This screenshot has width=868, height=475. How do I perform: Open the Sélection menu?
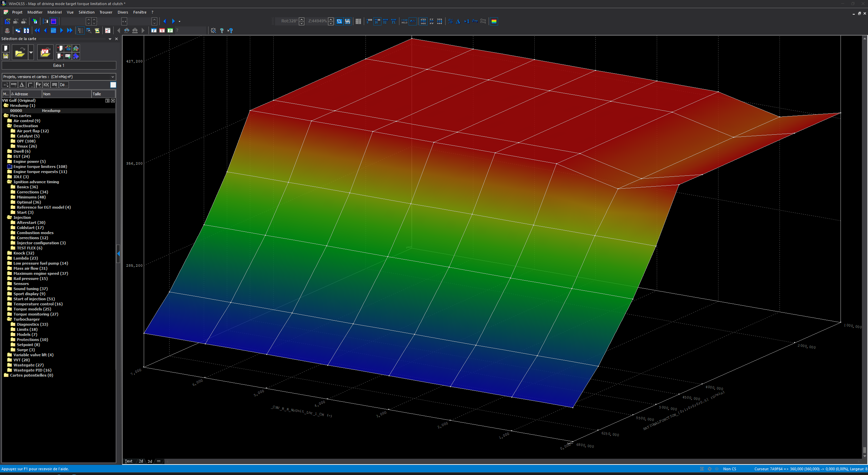[x=86, y=12]
